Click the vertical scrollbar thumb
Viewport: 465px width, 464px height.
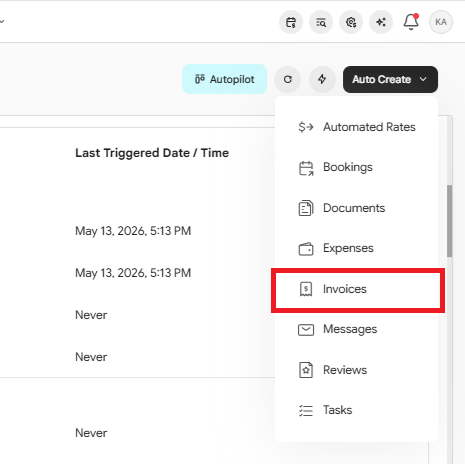[449, 221]
